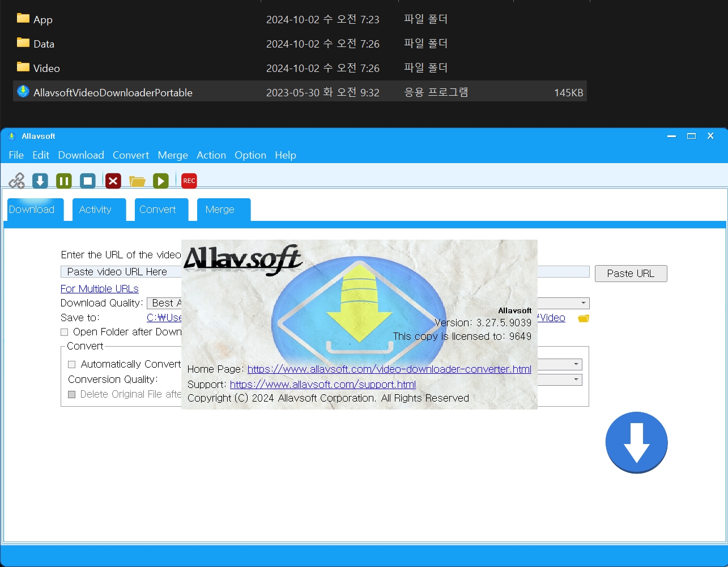Play file using green play icon

tap(161, 181)
